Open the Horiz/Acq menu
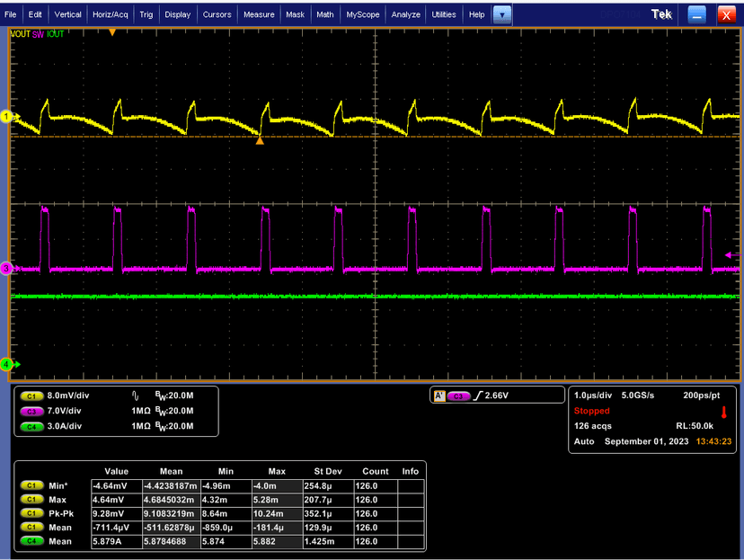744x560 pixels. click(x=110, y=14)
